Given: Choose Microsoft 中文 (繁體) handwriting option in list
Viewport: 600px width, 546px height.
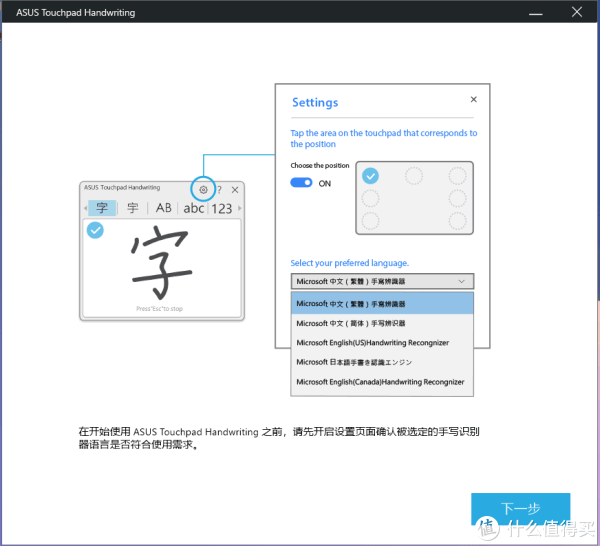Looking at the screenshot, I should [x=382, y=303].
